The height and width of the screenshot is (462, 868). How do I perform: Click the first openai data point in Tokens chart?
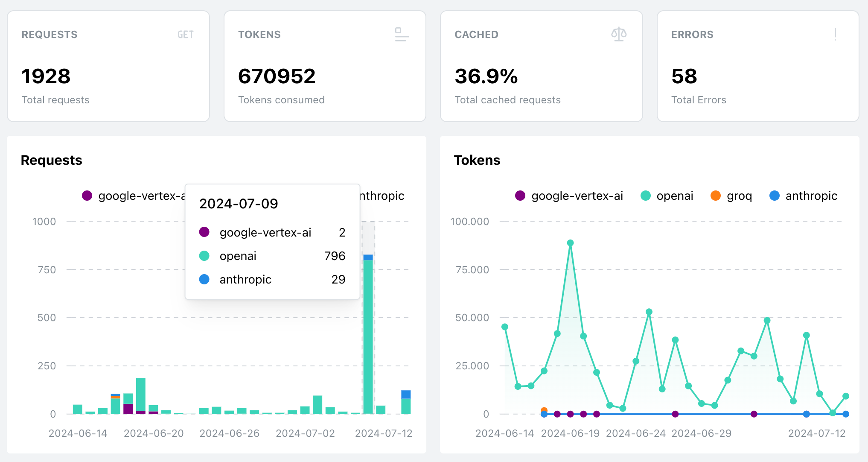505,327
